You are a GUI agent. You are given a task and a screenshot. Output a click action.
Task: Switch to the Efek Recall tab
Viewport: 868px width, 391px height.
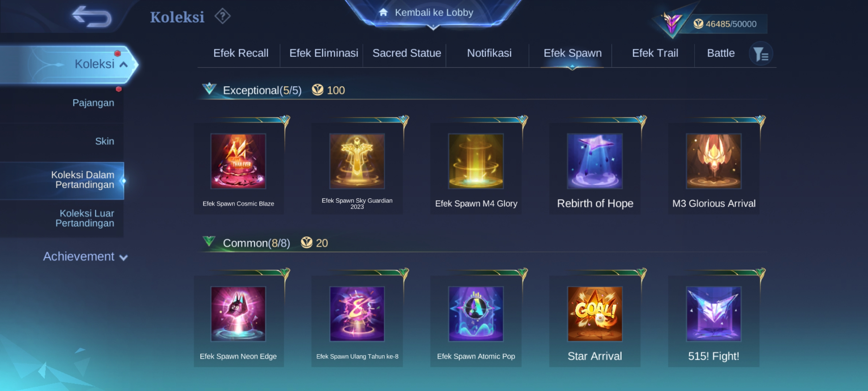click(241, 53)
